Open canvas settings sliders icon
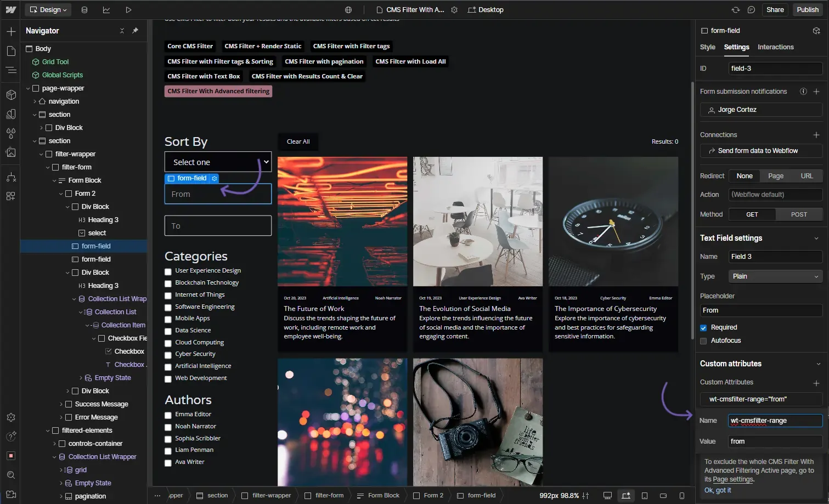The height and width of the screenshot is (504, 829). pyautogui.click(x=586, y=496)
